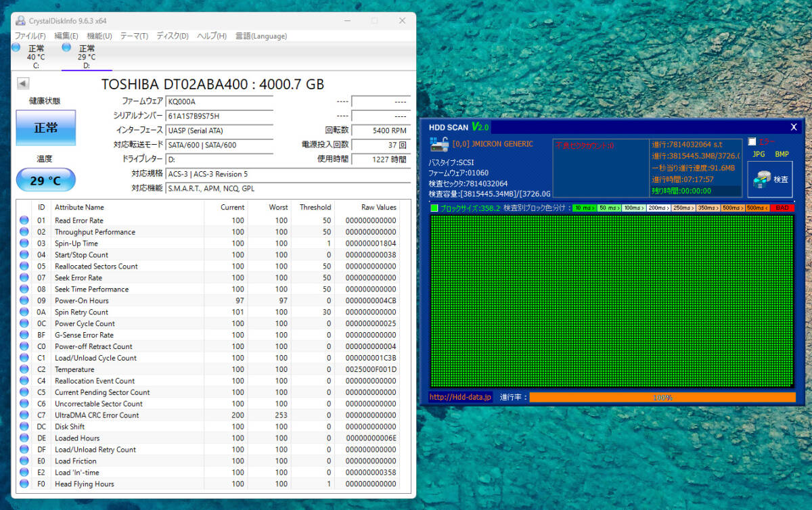This screenshot has height=510, width=812.
Task: Click the green block size indicator square
Action: (434, 208)
